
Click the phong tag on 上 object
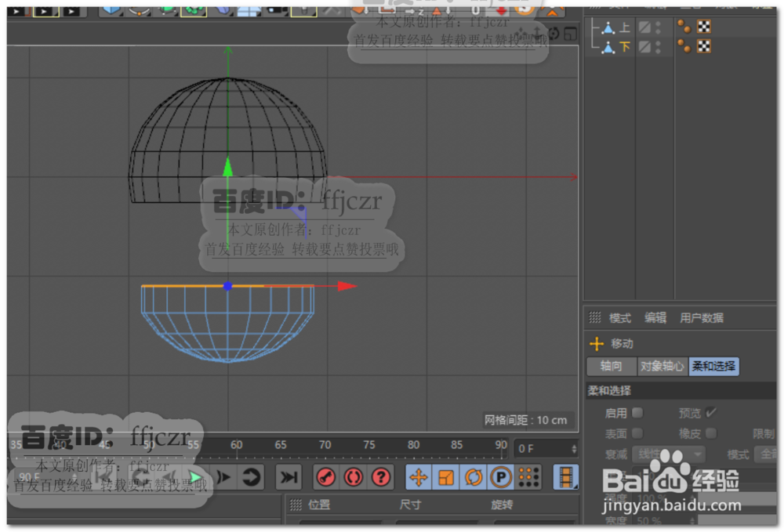coord(684,27)
